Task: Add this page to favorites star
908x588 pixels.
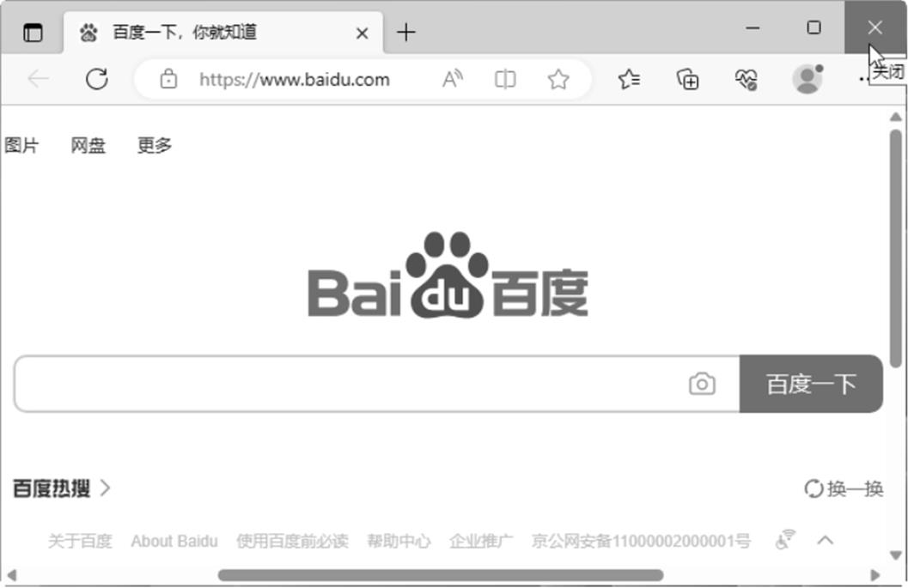Action: (558, 79)
